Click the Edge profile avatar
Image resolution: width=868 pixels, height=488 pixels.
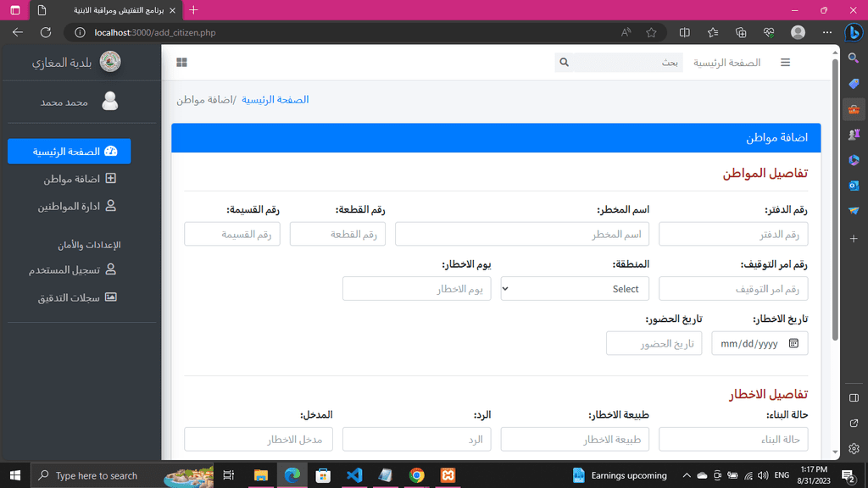(x=798, y=33)
